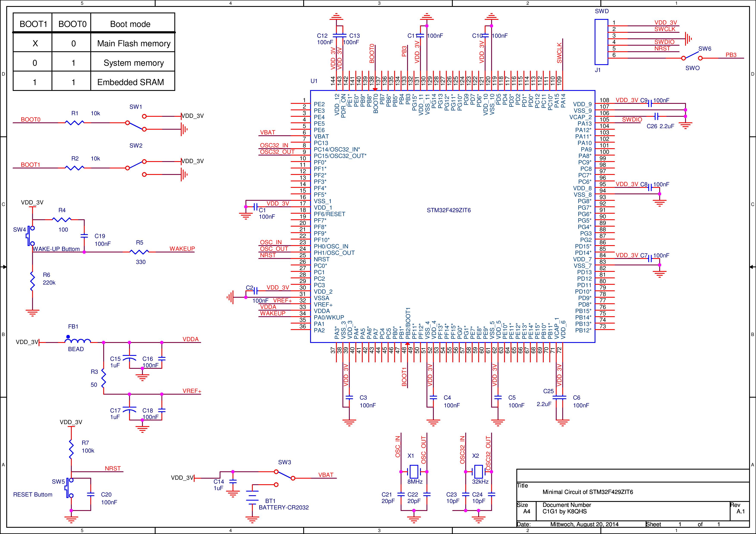Select the C21 20pF capacitor symbol
The image size is (756, 534).
401,494
